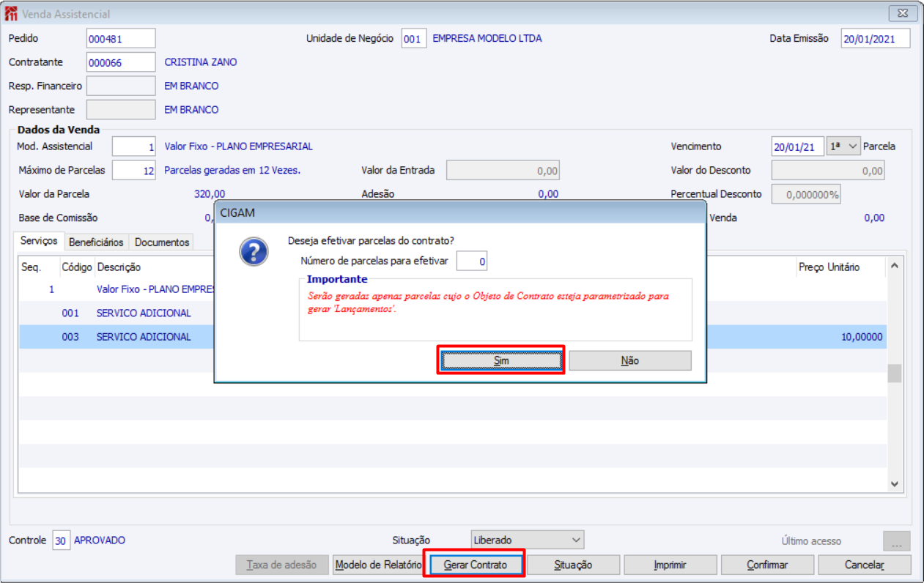924x583 pixels.
Task: Click the disabled Taxa de adesão button
Action: 281,565
